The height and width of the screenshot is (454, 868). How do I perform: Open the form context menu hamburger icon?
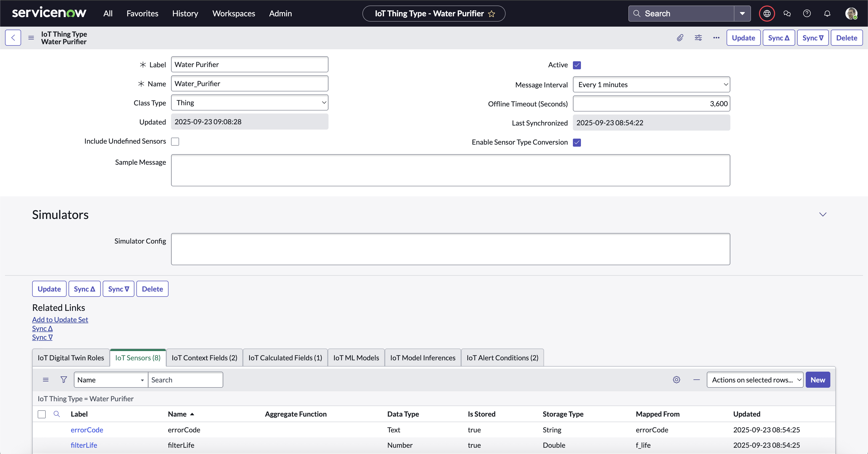pos(31,38)
